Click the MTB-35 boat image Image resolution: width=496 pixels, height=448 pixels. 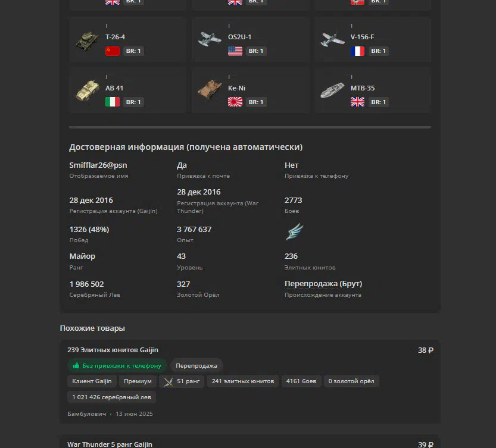point(332,90)
